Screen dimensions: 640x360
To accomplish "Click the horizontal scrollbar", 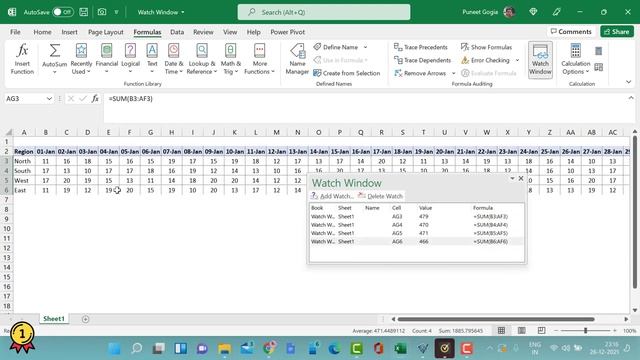I will click(496, 319).
